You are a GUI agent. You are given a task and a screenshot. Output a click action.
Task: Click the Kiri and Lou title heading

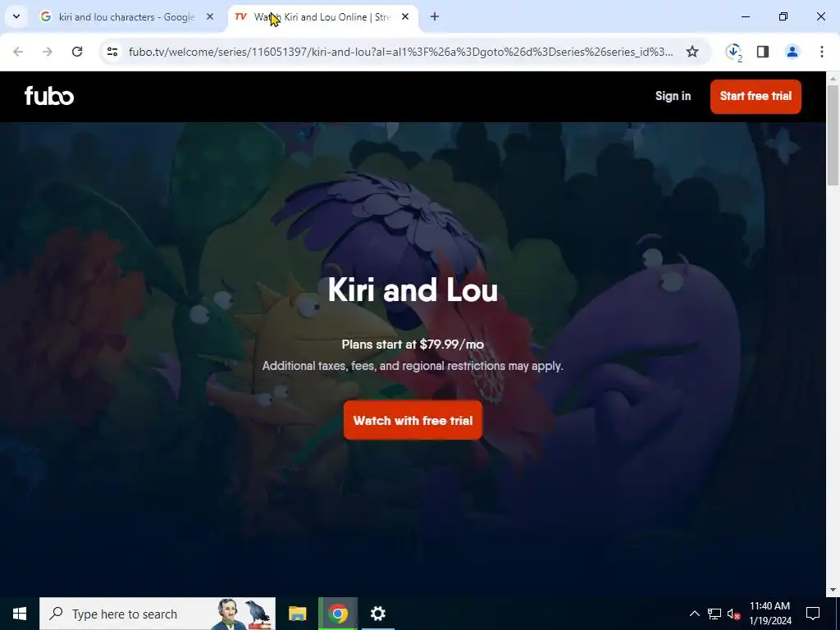(x=413, y=290)
